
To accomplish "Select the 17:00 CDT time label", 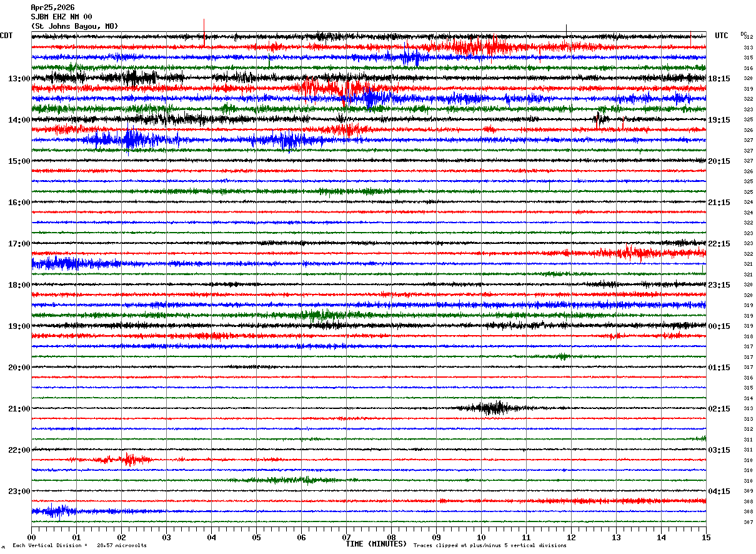I will 19,244.
